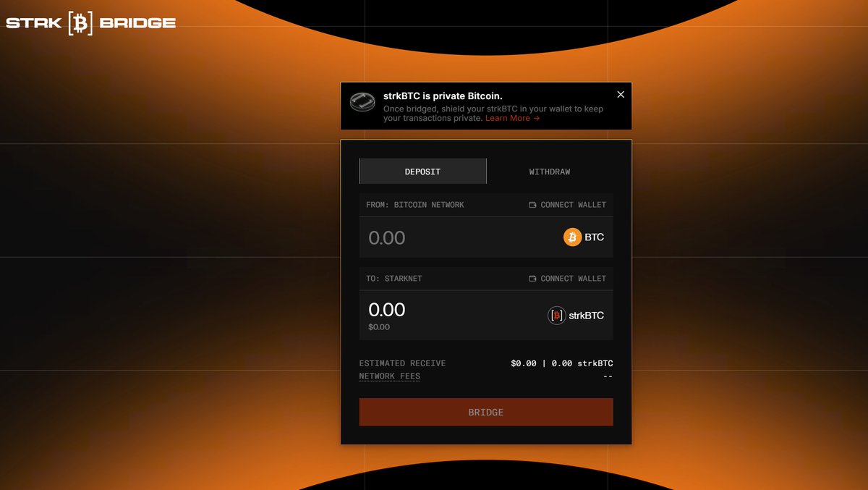Screen dimensions: 868x490
Task: Switch to the Deposit tab
Action: [422, 172]
